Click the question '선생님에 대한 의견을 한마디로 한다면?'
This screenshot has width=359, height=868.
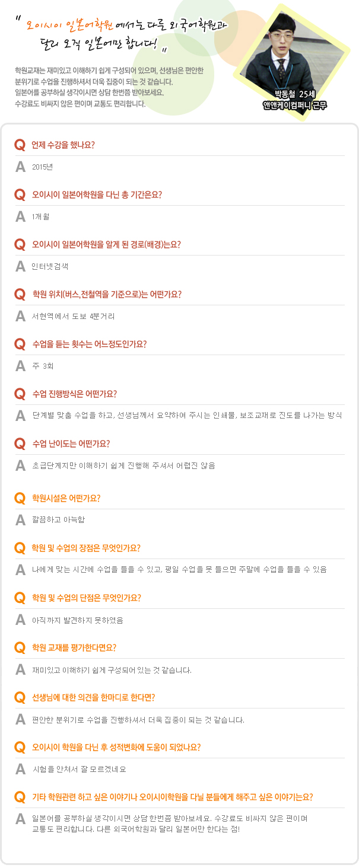point(94,697)
